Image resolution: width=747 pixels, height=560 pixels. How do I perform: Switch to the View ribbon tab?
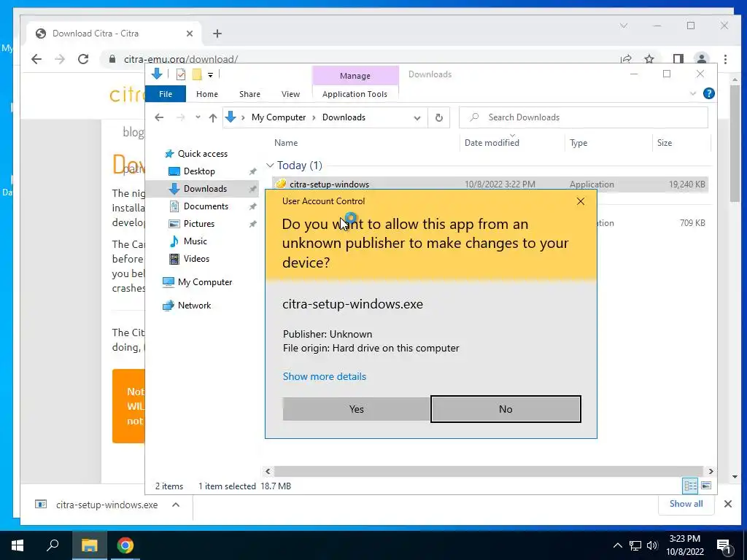290,94
